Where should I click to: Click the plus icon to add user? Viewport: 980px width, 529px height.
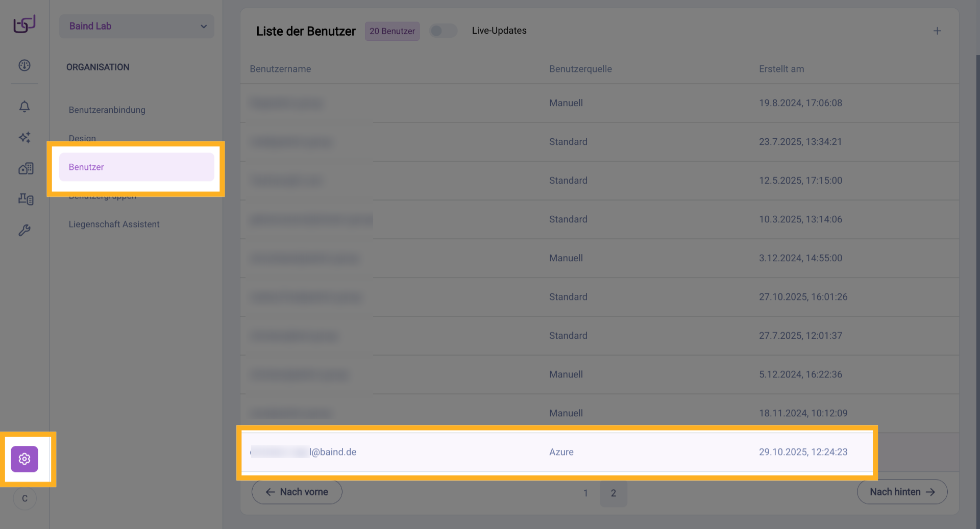(x=937, y=31)
